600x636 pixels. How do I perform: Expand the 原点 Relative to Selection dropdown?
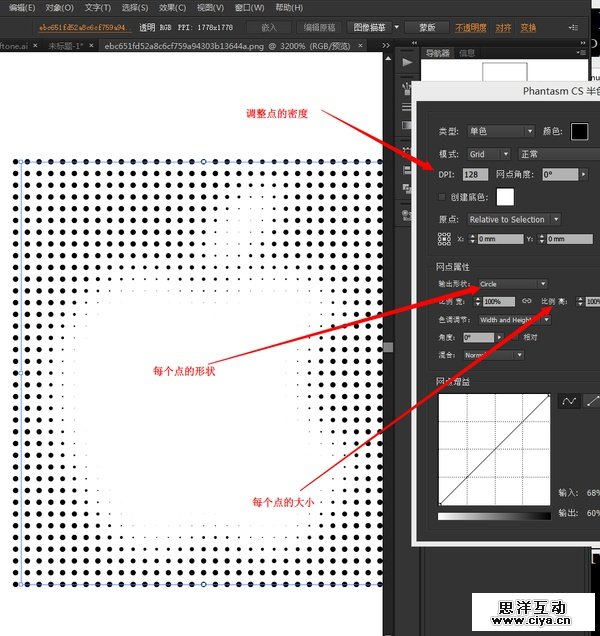click(x=514, y=219)
